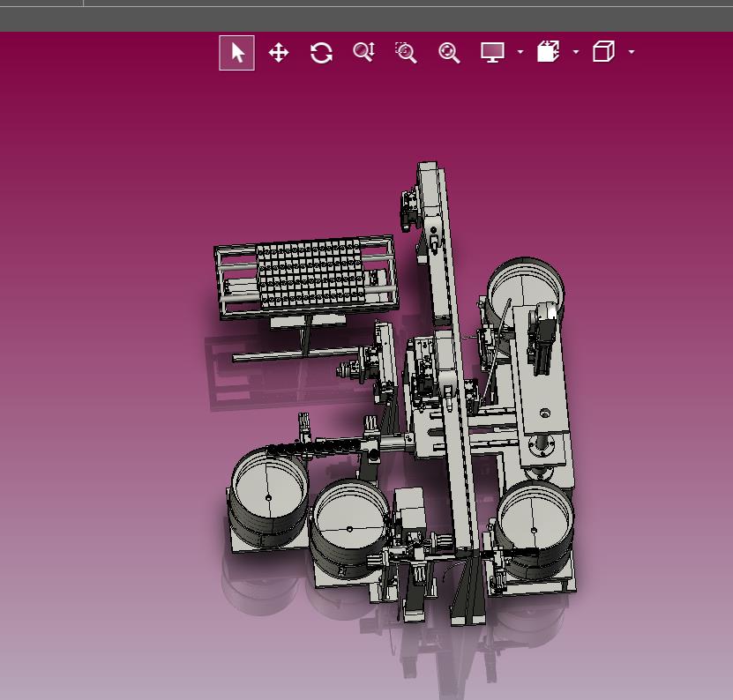Click the section view icon
733x700 pixels.
point(549,51)
